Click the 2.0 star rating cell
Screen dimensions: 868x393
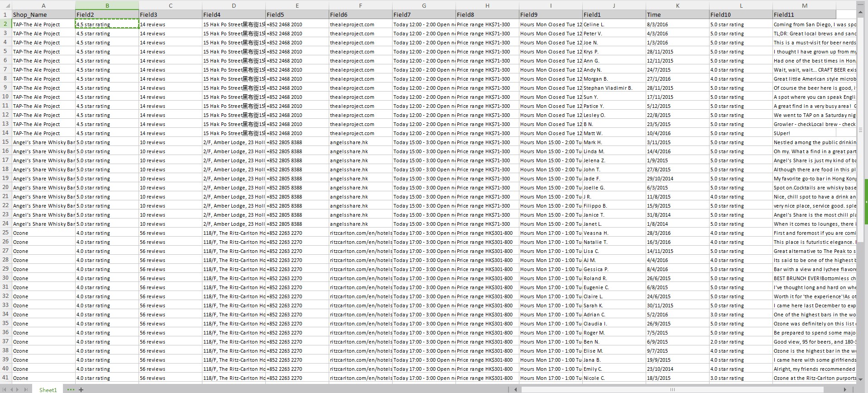[741, 342]
